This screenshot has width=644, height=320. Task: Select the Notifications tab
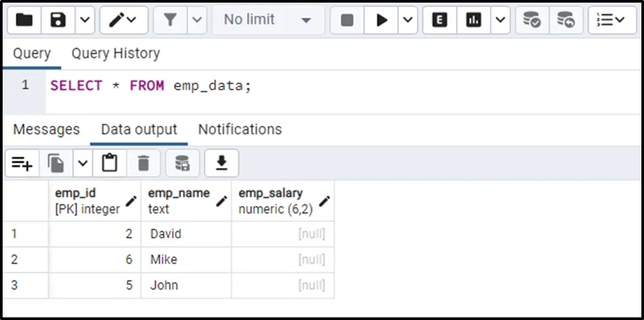pos(240,129)
